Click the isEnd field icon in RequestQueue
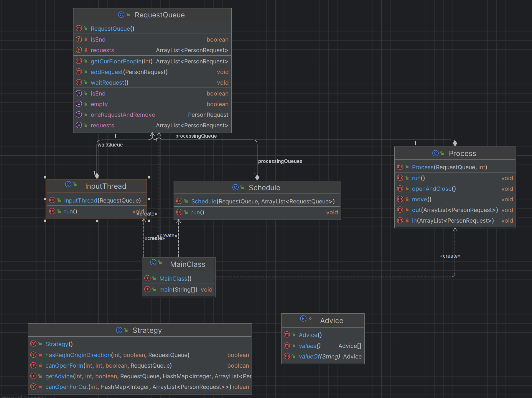This screenshot has width=532, height=398. point(79,39)
